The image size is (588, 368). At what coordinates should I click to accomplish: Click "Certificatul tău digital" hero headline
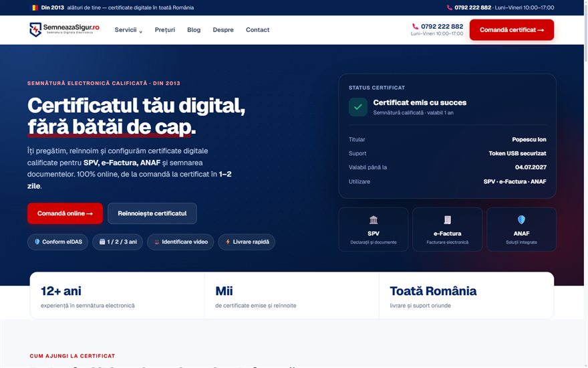[x=136, y=106]
